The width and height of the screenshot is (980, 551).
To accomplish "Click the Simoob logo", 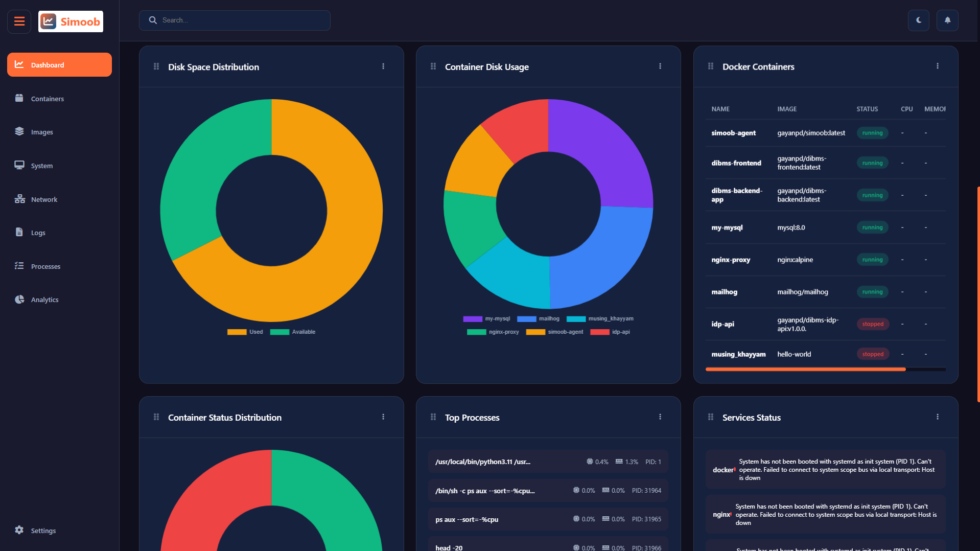I will 71,21.
